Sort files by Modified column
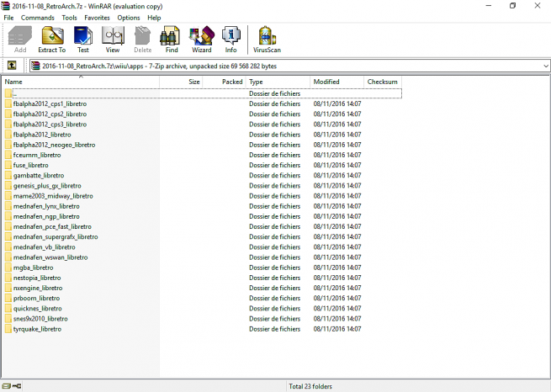The image size is (551, 392). [336, 82]
